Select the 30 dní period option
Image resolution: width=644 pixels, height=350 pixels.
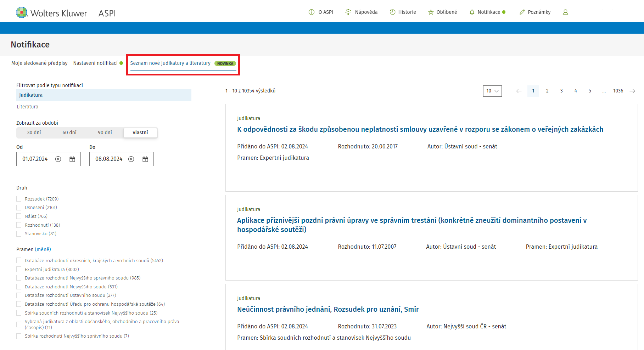[x=34, y=132]
